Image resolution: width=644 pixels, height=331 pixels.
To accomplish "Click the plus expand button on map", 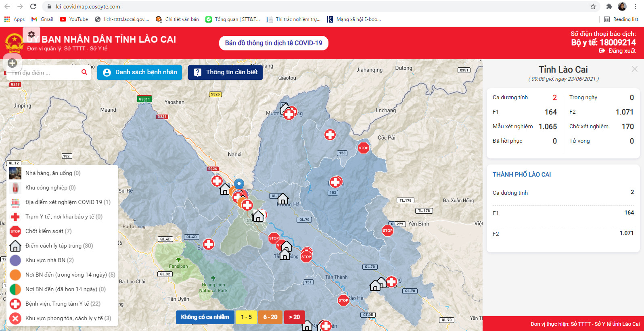I will [13, 63].
